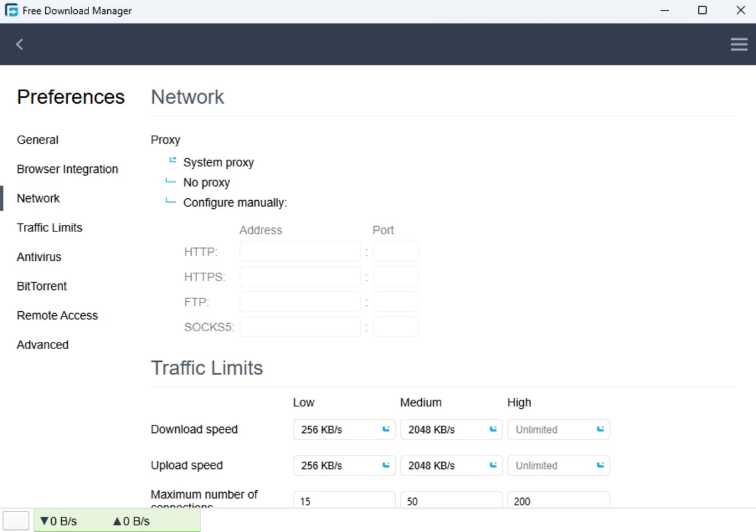This screenshot has height=532, width=756.
Task: Click the Free Download Manager logo icon
Action: tap(11, 11)
